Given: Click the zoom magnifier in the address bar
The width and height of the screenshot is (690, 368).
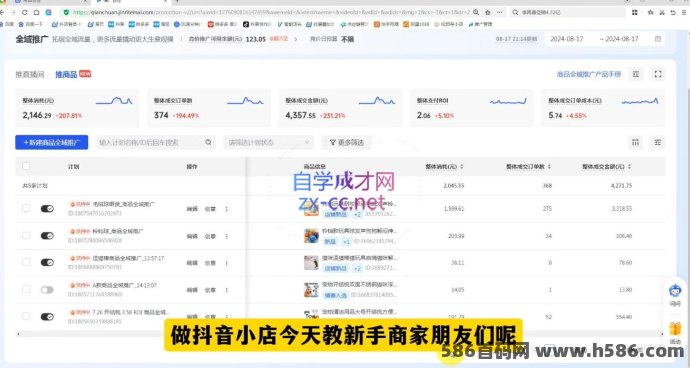Looking at the screenshot, I should coord(476,12).
